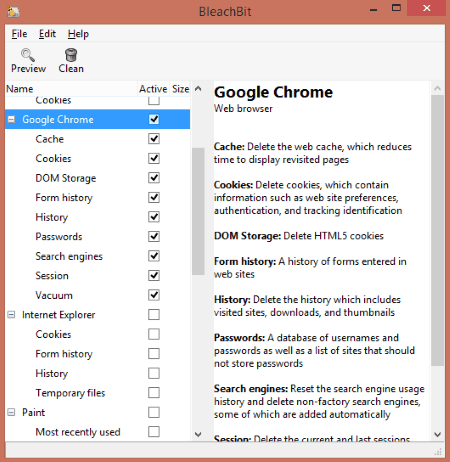Enable the Paint group checkbox
The width and height of the screenshot is (450, 462).
tap(154, 412)
